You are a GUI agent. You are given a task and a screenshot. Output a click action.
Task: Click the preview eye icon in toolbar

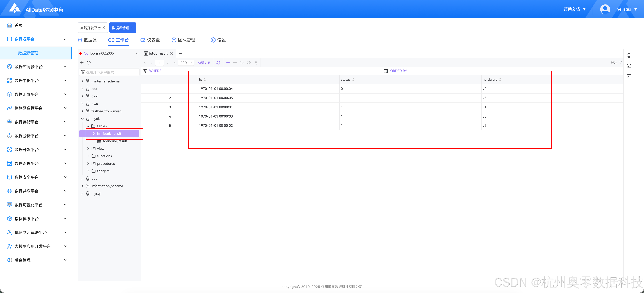(x=249, y=63)
